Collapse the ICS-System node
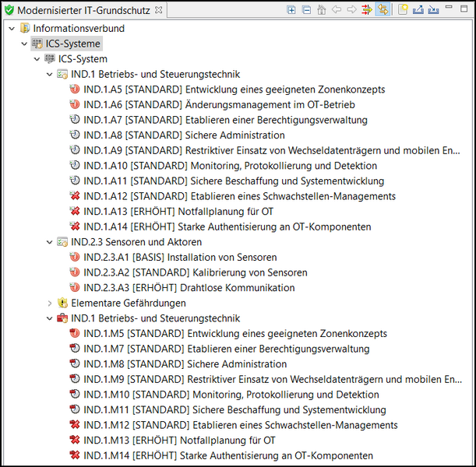Screen dimensions: 476x467 37,59
